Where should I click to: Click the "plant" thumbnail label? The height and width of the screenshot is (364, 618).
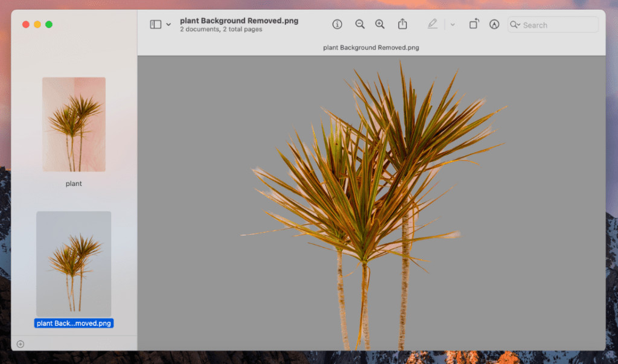tap(74, 184)
